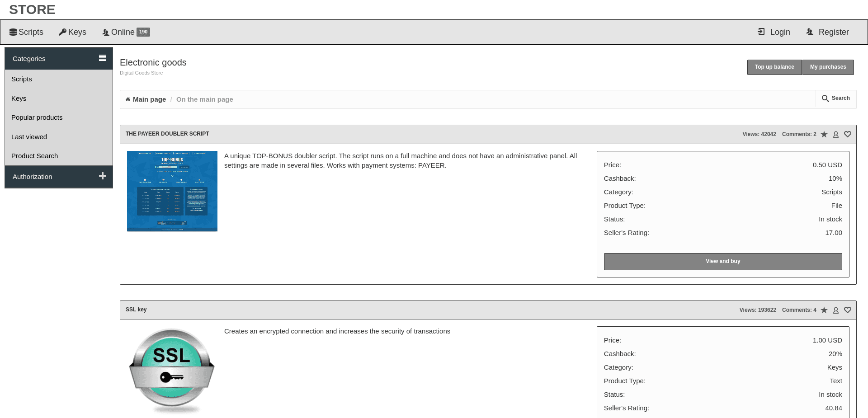Open Top up balance
The width and height of the screenshot is (868, 418).
pos(774,67)
